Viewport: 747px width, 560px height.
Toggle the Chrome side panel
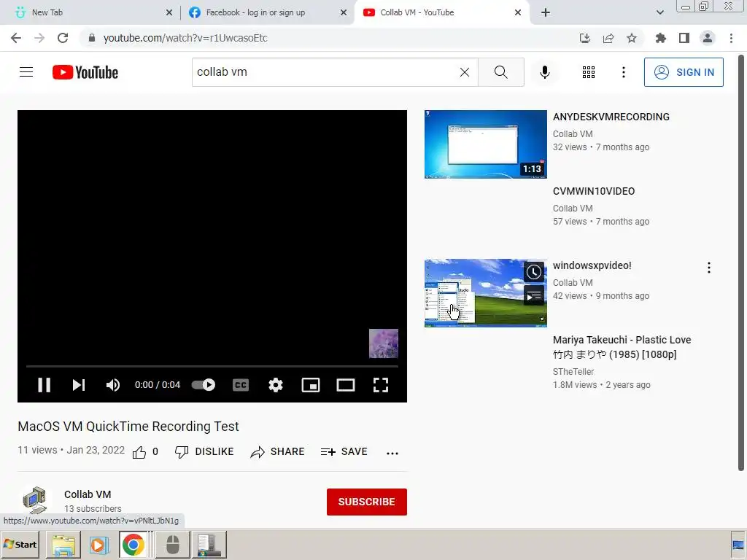(684, 38)
